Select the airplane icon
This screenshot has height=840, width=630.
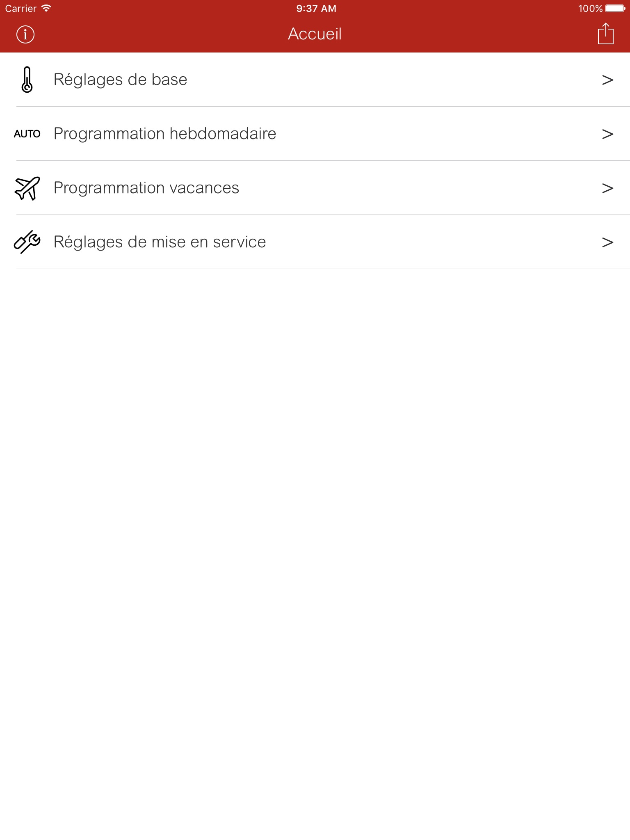point(27,188)
